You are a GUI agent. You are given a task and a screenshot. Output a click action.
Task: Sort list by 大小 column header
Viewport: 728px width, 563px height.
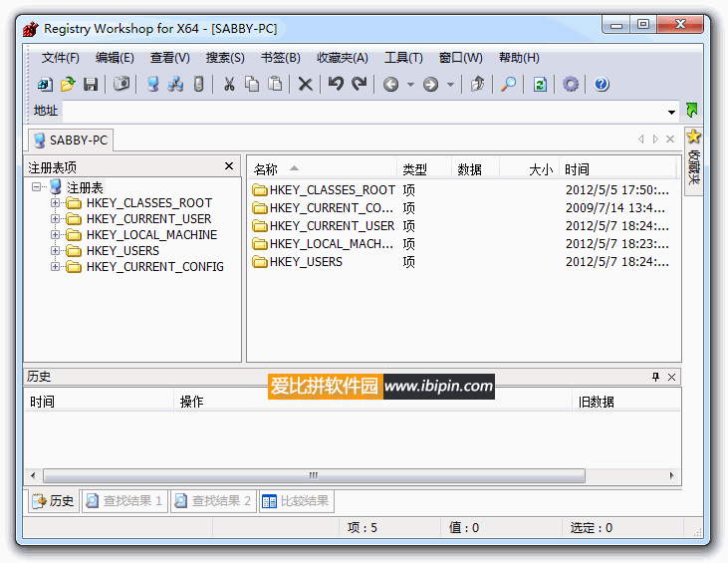tap(529, 169)
